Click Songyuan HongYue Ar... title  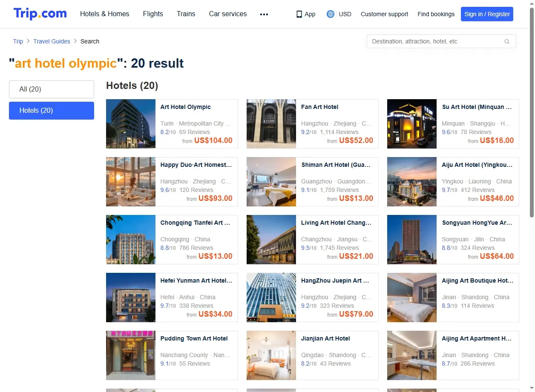pyautogui.click(x=477, y=223)
